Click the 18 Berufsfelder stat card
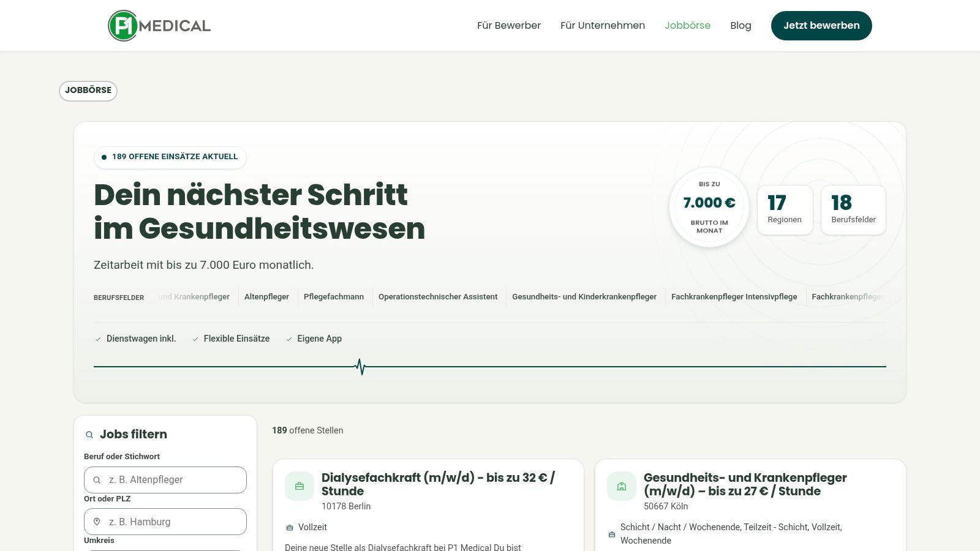This screenshot has width=980, height=551. point(853,210)
